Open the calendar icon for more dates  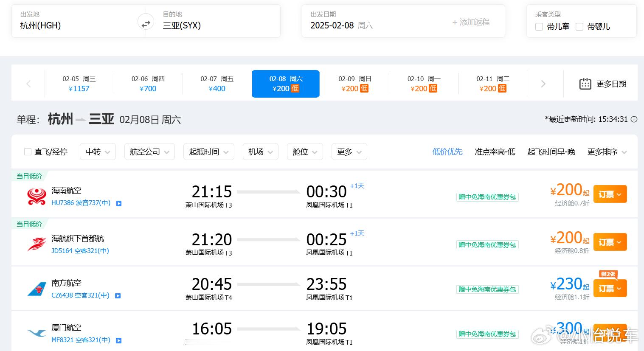[585, 84]
